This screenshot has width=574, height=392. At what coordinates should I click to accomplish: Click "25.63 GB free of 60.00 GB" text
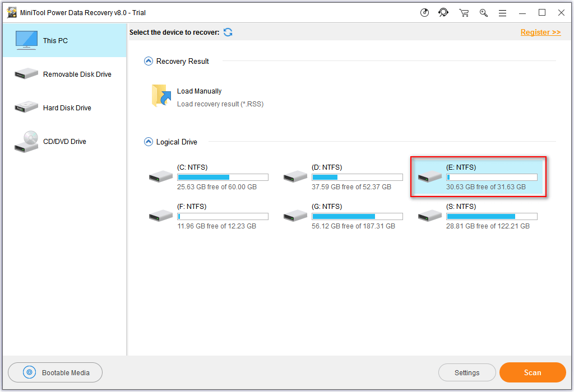coord(217,187)
